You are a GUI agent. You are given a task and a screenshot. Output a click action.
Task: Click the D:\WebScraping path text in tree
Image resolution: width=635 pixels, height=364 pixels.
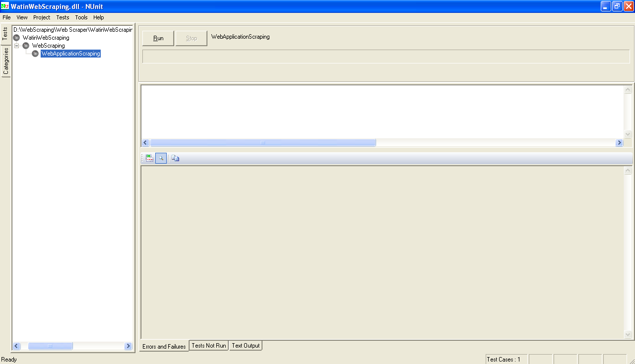pyautogui.click(x=73, y=30)
